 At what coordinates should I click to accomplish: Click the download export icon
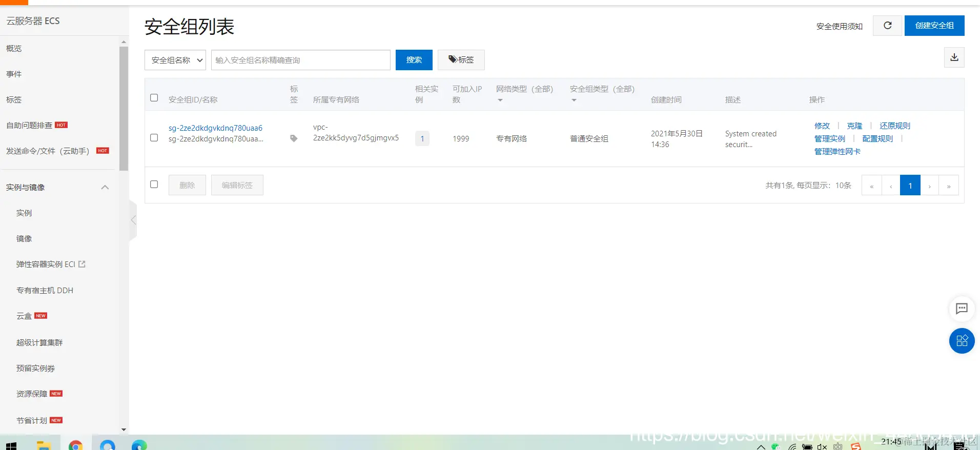pyautogui.click(x=954, y=57)
